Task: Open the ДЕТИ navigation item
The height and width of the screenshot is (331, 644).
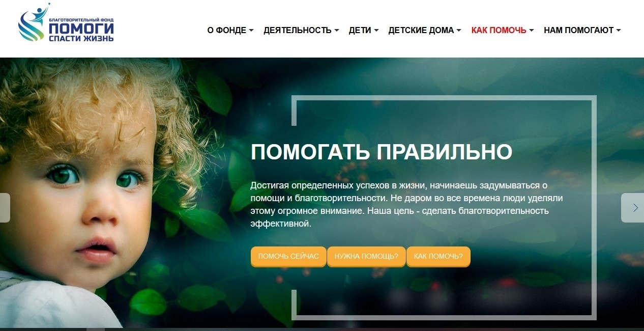Action: pos(360,31)
